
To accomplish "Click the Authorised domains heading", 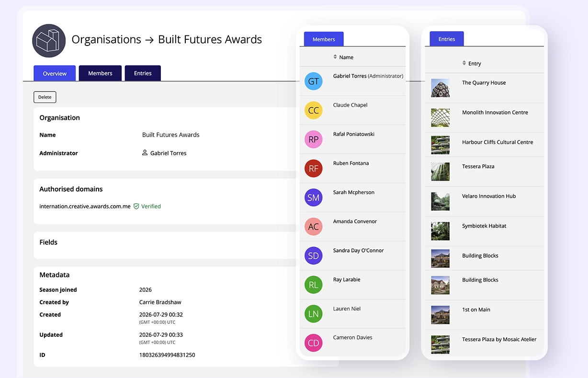I will coord(71,189).
